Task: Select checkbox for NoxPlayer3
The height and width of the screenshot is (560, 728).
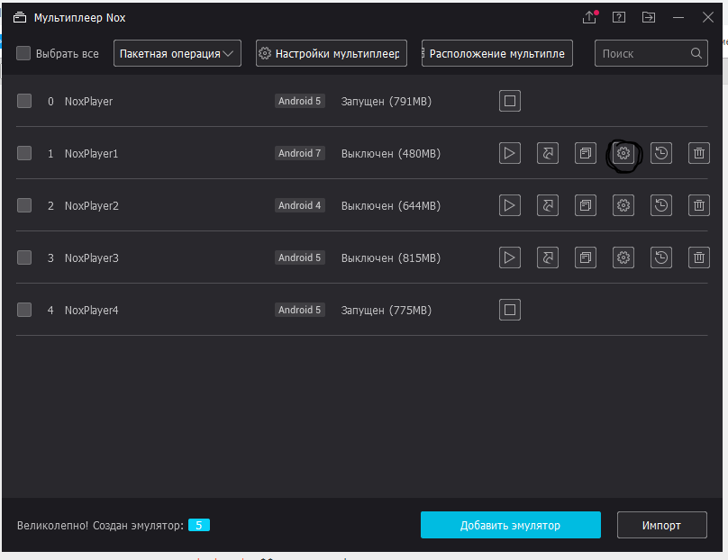Action: point(24,257)
